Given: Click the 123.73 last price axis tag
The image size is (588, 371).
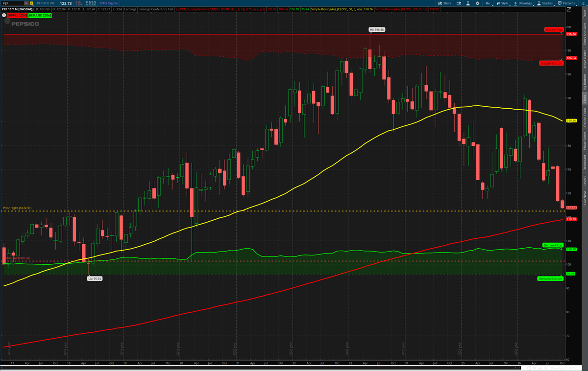Looking at the screenshot, I should [x=570, y=208].
